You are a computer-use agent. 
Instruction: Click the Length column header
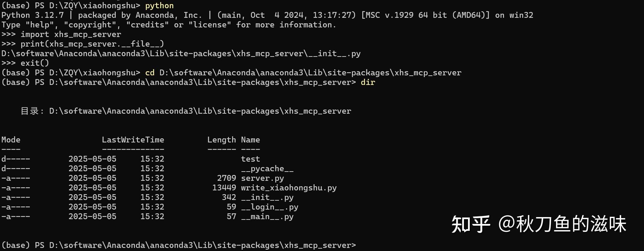[x=222, y=140]
